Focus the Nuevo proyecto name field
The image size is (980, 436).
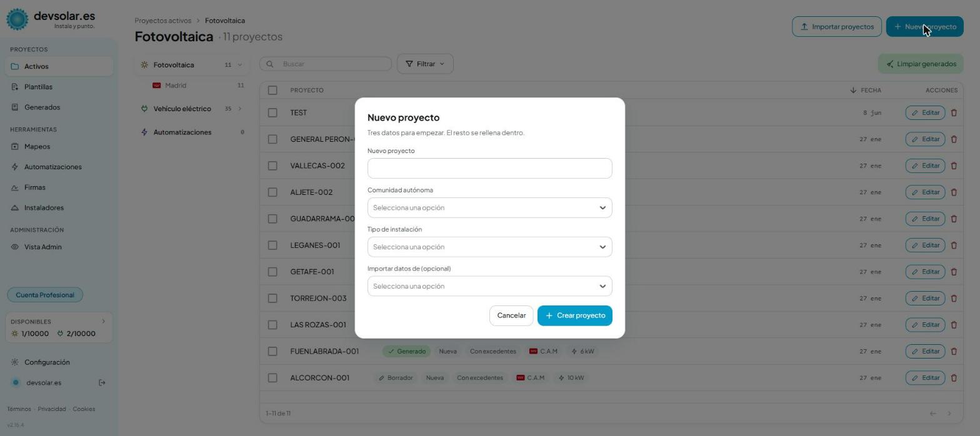(490, 169)
